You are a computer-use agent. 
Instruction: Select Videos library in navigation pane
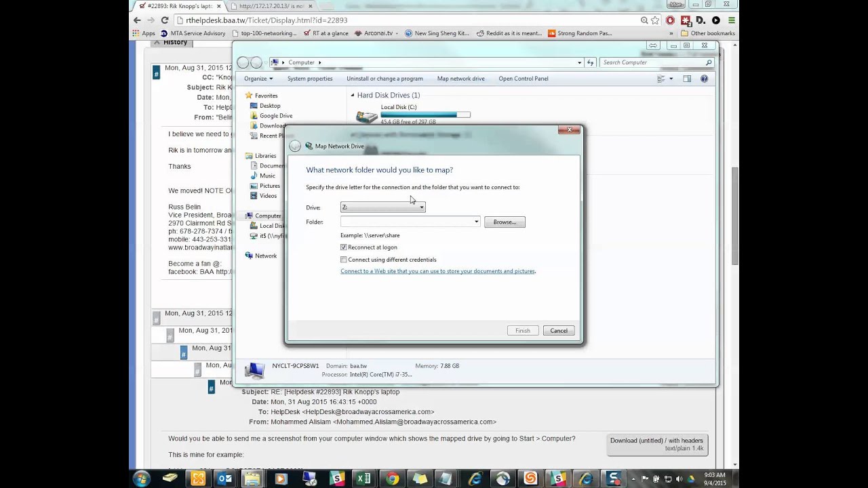coord(264,196)
